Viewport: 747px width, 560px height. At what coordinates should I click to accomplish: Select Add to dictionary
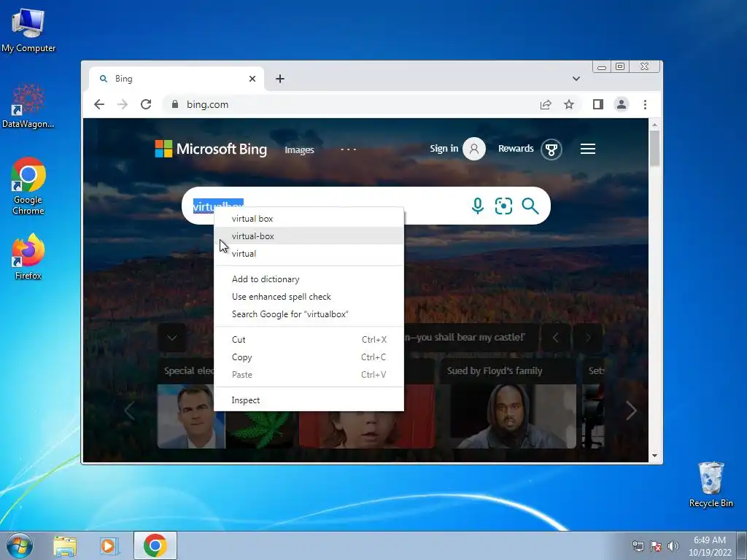[x=309, y=279]
